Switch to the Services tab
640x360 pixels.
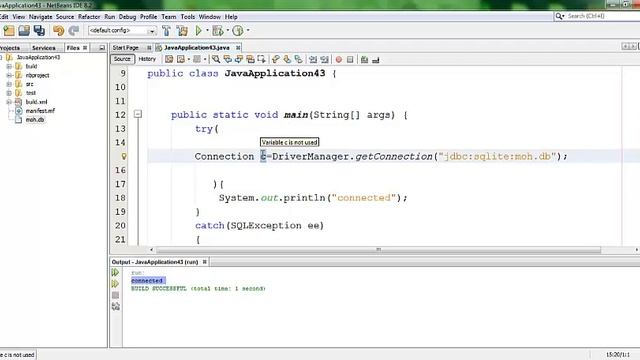pyautogui.click(x=44, y=48)
